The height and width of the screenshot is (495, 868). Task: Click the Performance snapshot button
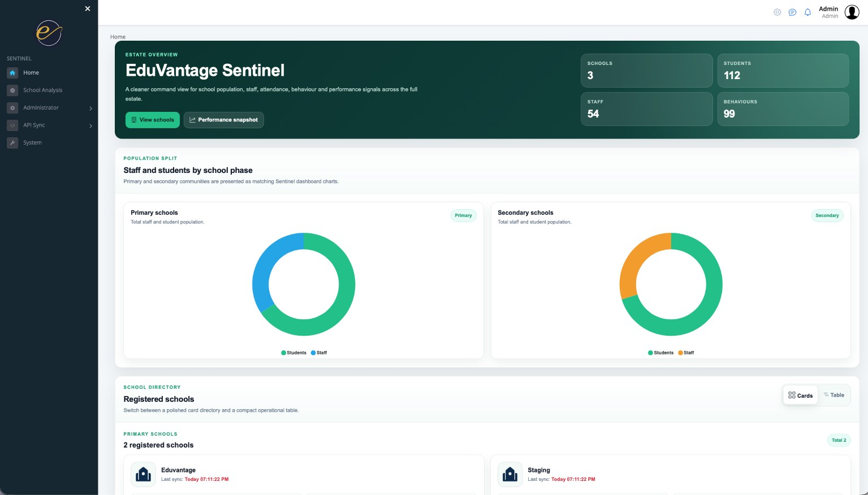pos(223,120)
